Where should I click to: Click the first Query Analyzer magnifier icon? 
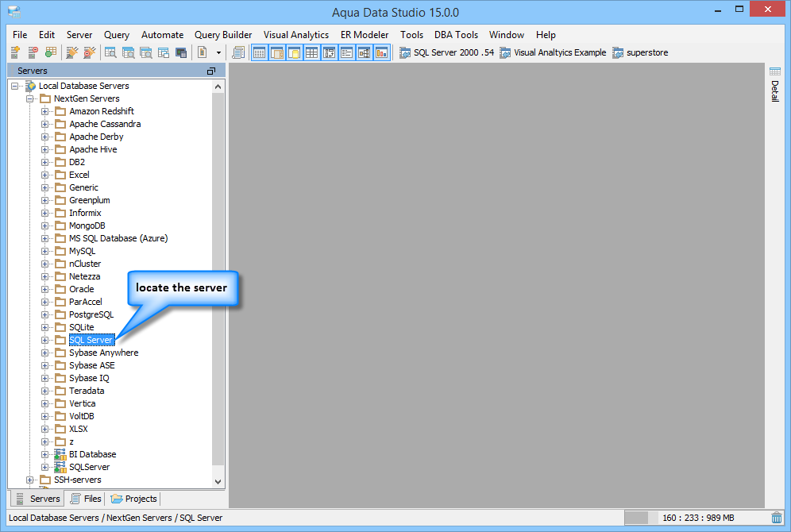click(x=110, y=52)
